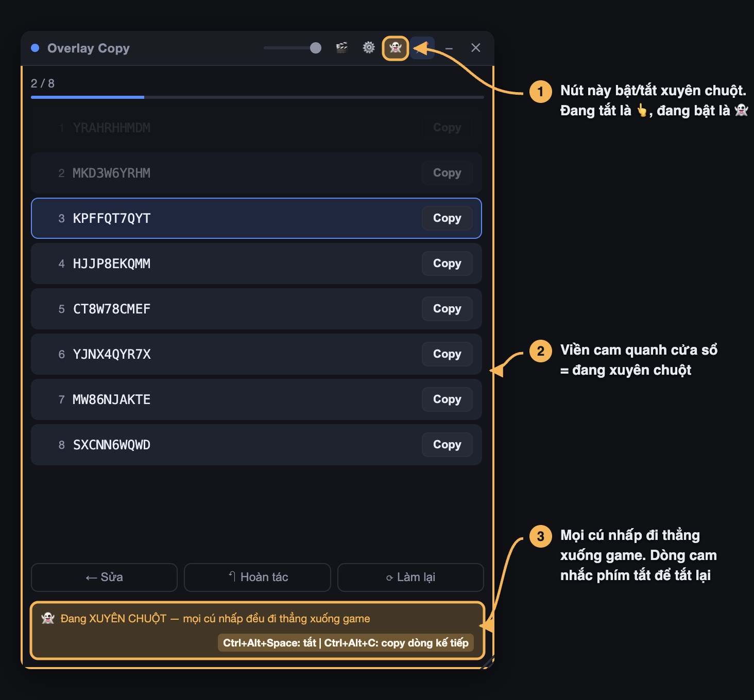Minimize the Overlay Copy window
Image resolution: width=754 pixels, height=700 pixels.
pos(449,48)
